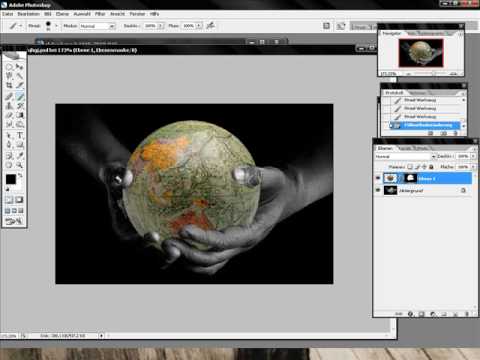This screenshot has height=360, width=480.
Task: Open the Ansicht menu
Action: click(117, 14)
